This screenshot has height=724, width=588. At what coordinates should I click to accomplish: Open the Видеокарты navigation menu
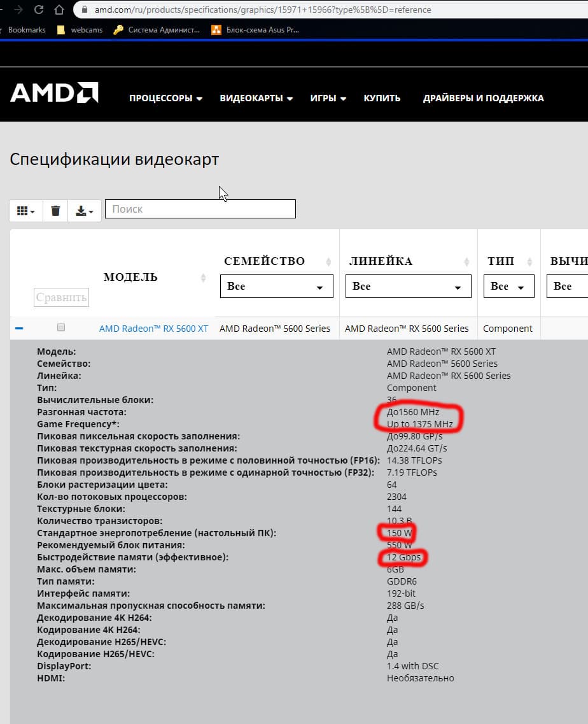click(x=256, y=98)
